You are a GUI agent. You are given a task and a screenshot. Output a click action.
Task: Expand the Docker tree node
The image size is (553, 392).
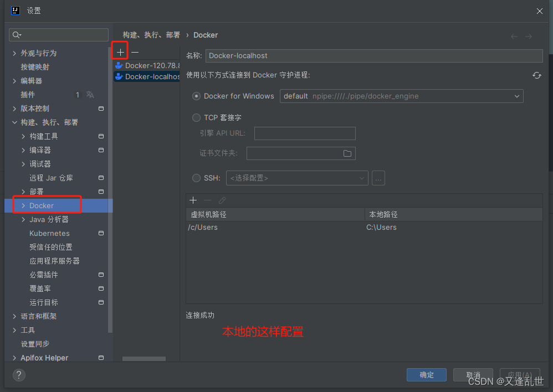pyautogui.click(x=23, y=205)
